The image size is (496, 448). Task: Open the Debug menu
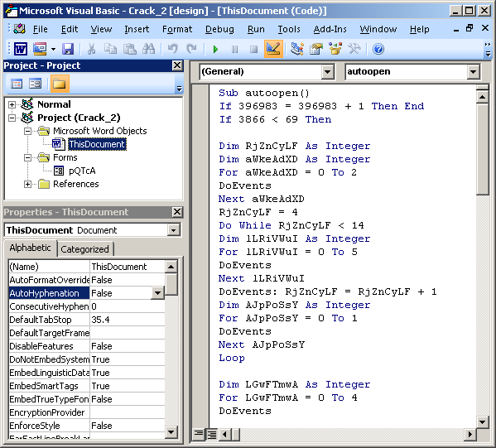tap(219, 30)
